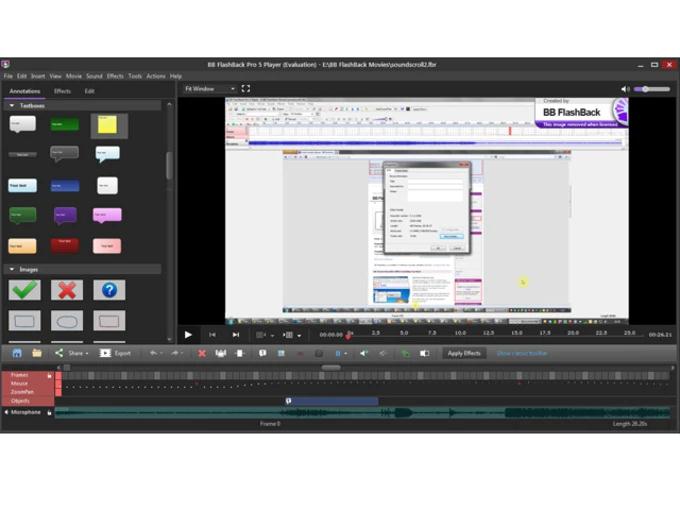Mute the speaker volume icon

click(x=625, y=89)
